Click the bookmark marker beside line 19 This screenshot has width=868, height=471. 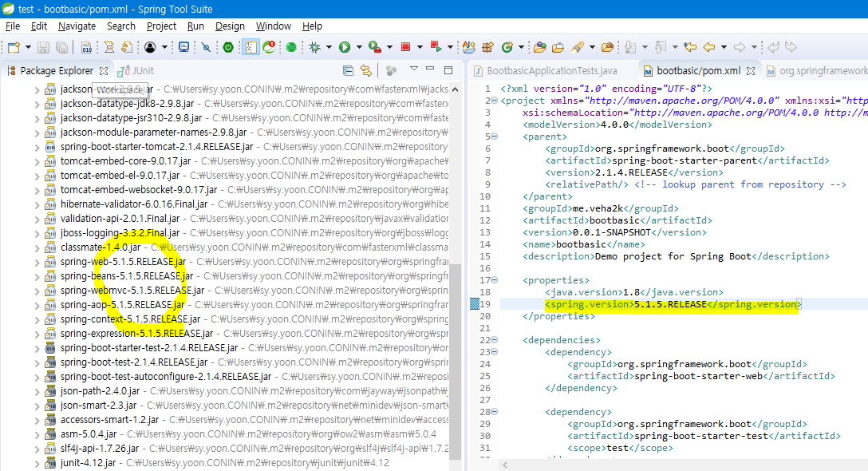475,303
